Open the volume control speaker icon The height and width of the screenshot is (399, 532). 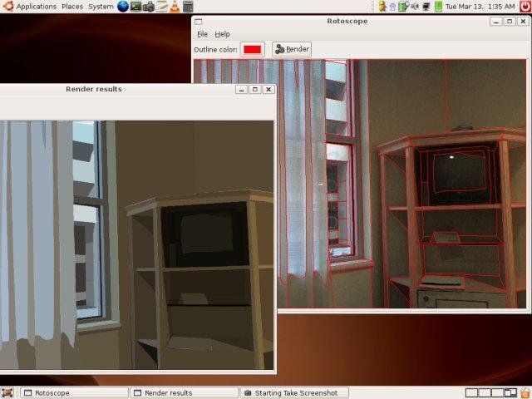[x=415, y=7]
